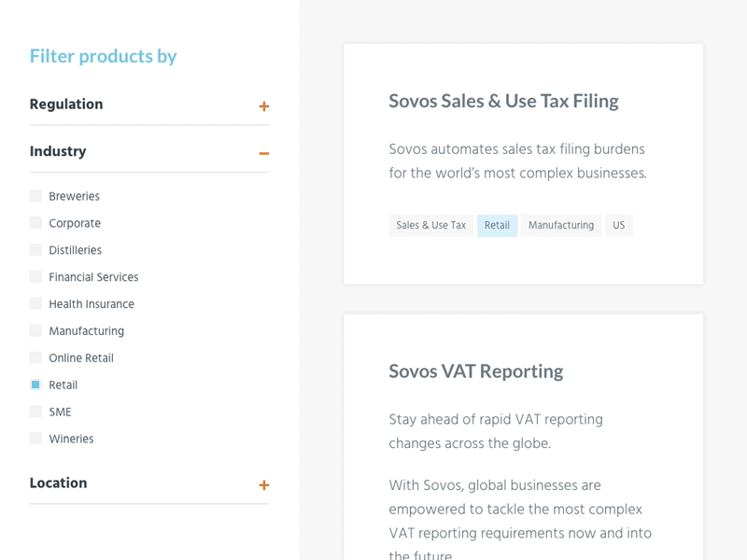Open the Location section heading

pos(58,483)
